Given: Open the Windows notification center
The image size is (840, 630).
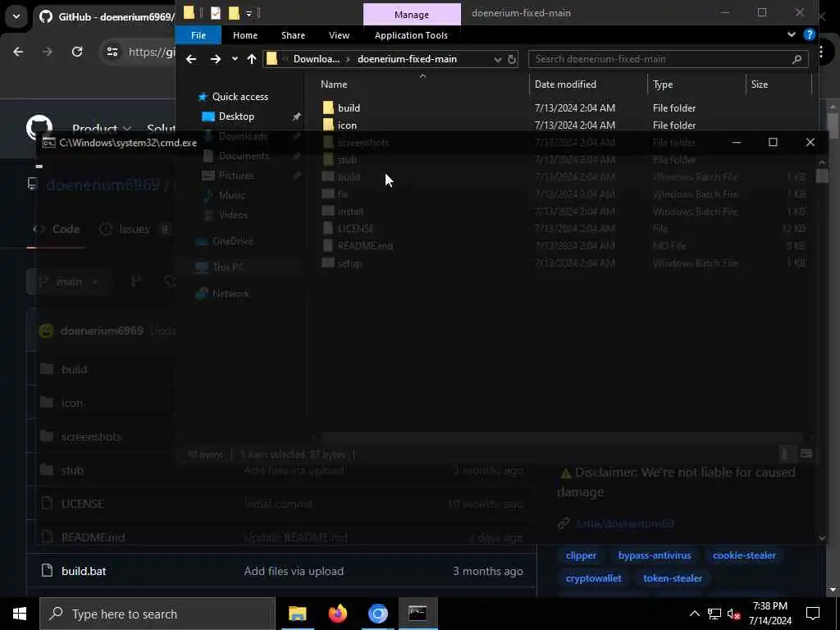Looking at the screenshot, I should click(813, 614).
